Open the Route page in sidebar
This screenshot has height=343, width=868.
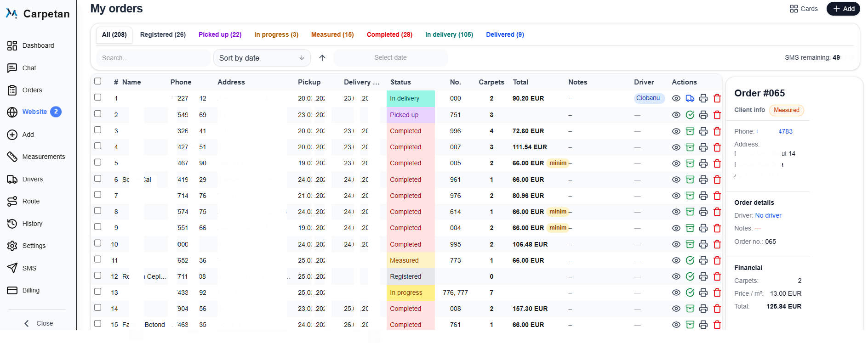tap(31, 201)
